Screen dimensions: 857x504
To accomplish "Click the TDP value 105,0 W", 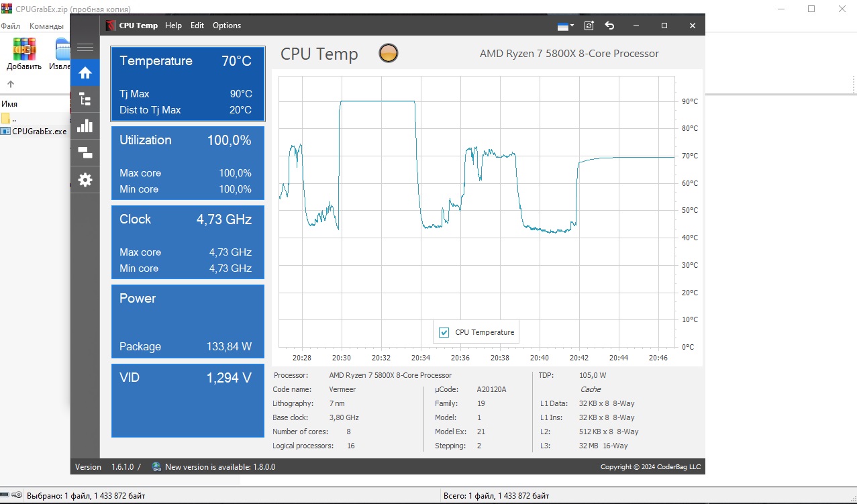I will 593,375.
